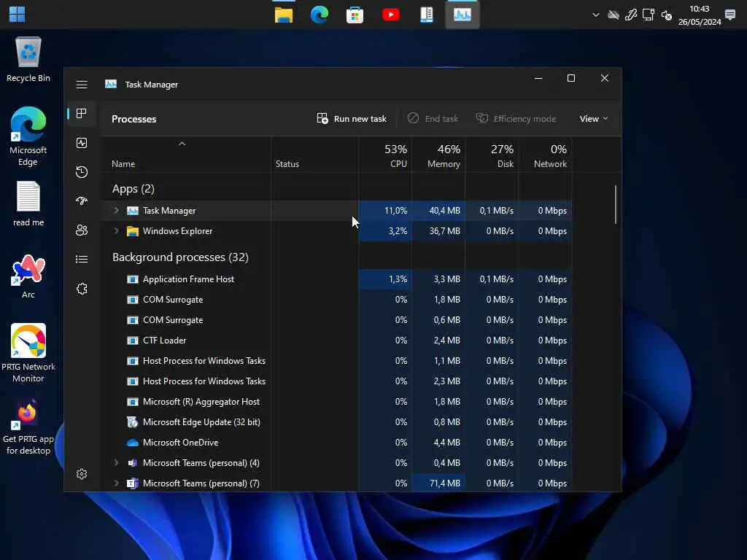Sort processes by Name column
Screen dimensions: 747x560
(x=186, y=155)
